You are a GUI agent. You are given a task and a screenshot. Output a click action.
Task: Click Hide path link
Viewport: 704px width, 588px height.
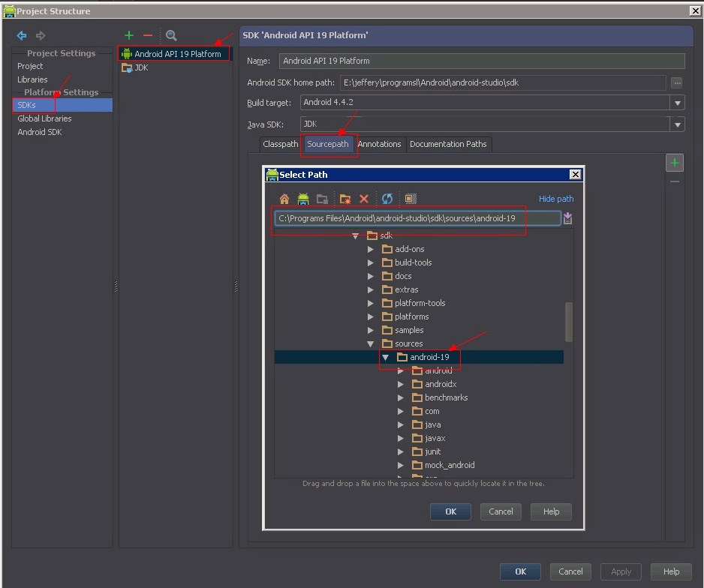click(556, 199)
